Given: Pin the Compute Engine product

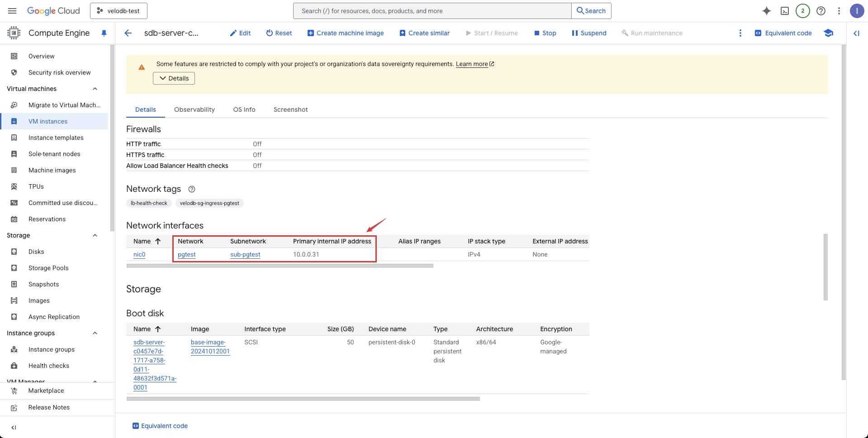Looking at the screenshot, I should [x=104, y=33].
